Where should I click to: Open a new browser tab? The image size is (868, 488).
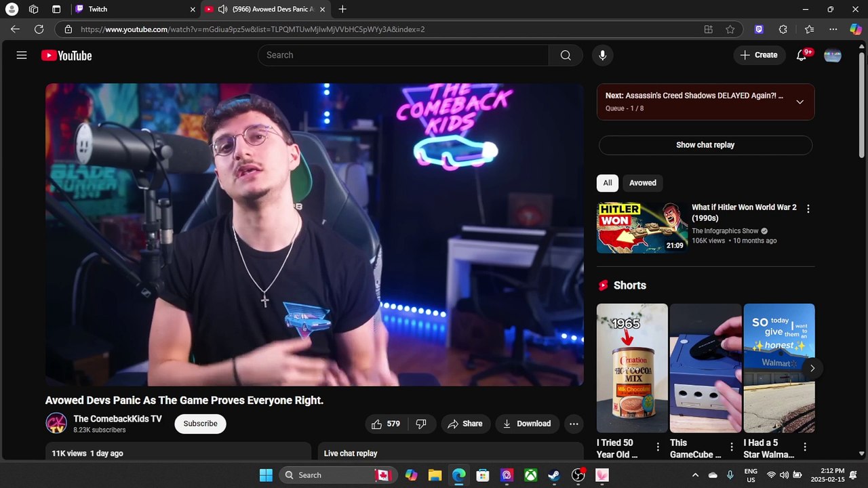coord(342,9)
